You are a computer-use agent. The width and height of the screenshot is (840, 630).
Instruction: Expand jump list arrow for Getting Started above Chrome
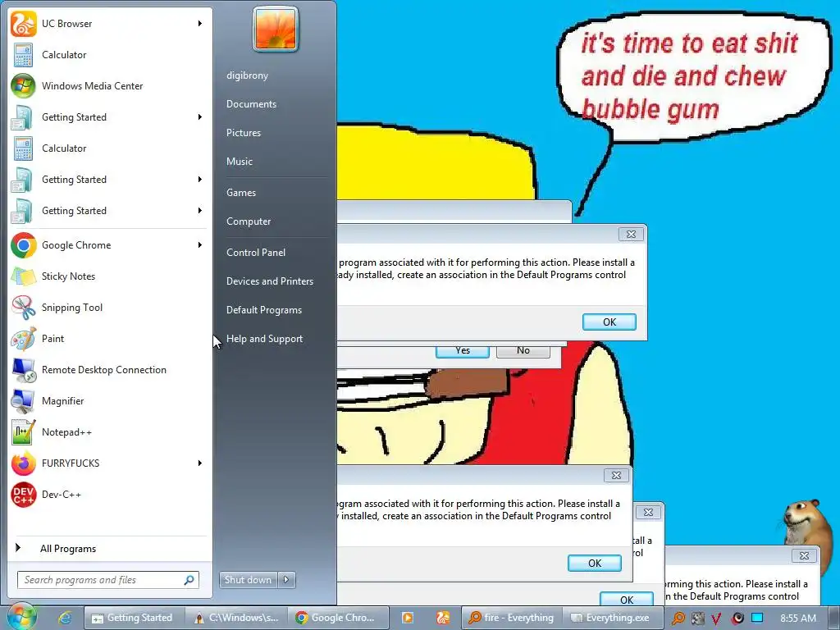coord(200,211)
